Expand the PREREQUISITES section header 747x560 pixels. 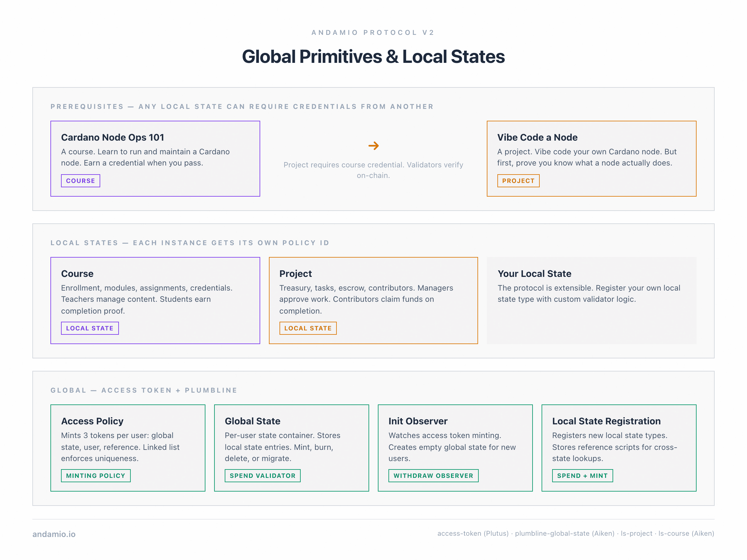coord(242,106)
